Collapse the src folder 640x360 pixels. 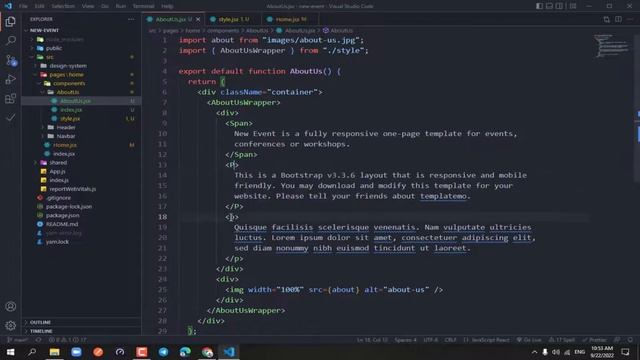click(x=49, y=57)
